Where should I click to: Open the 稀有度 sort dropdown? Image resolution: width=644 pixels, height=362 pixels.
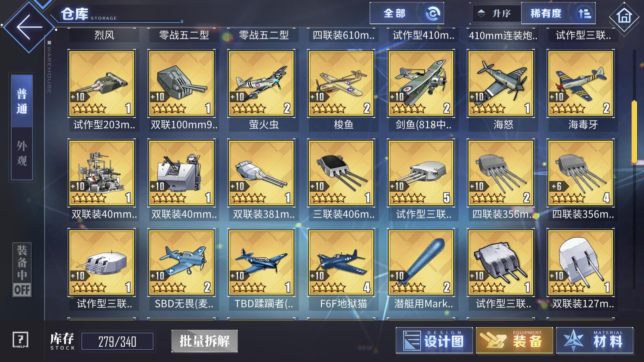pyautogui.click(x=558, y=13)
